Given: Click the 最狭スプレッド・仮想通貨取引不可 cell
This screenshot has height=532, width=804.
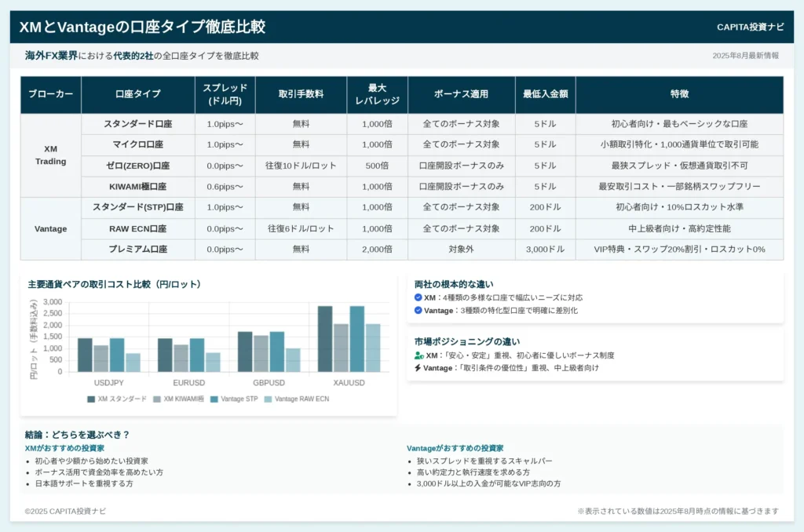Looking at the screenshot, I should (679, 166).
